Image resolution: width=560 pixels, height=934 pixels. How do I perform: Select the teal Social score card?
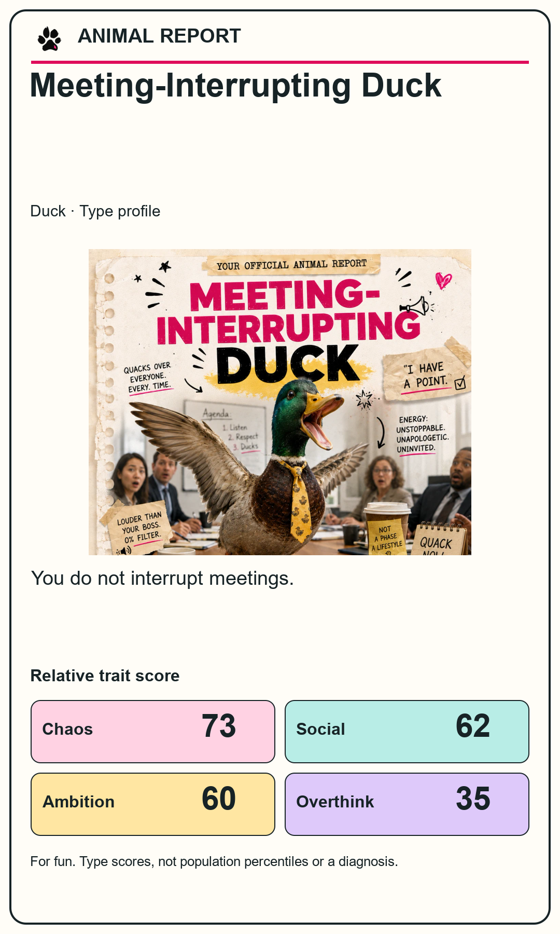407,732
